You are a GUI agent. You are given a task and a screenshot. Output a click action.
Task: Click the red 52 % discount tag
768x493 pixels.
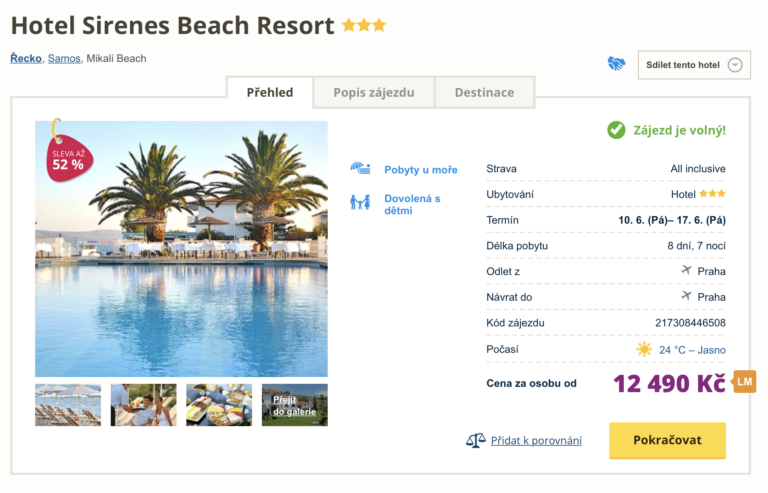pos(68,159)
